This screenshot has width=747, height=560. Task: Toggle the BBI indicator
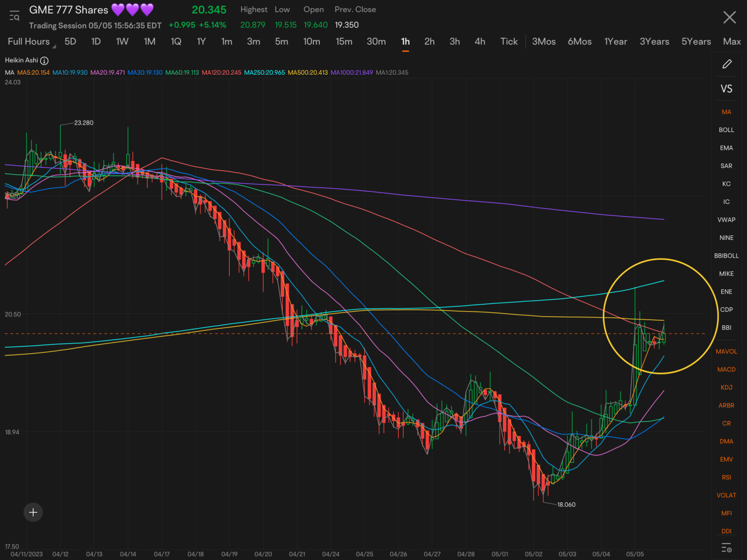tap(726, 328)
